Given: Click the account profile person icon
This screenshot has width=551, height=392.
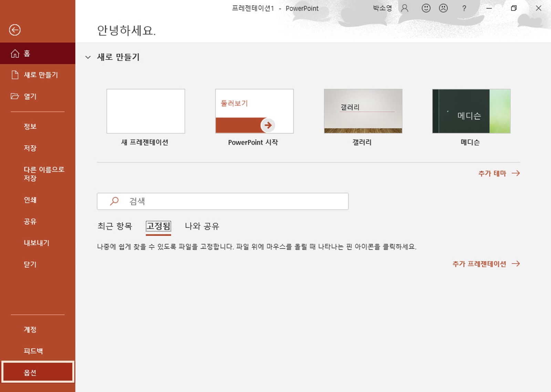Looking at the screenshot, I should (405, 8).
